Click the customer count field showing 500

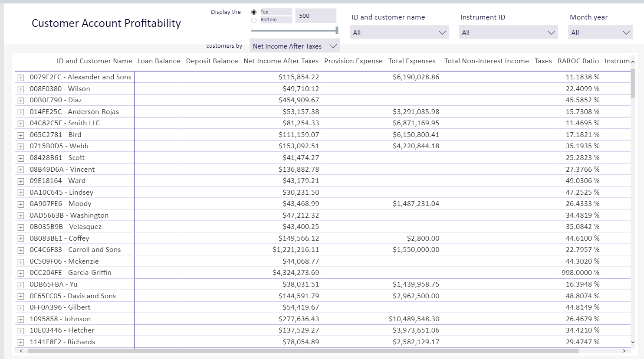coord(315,16)
